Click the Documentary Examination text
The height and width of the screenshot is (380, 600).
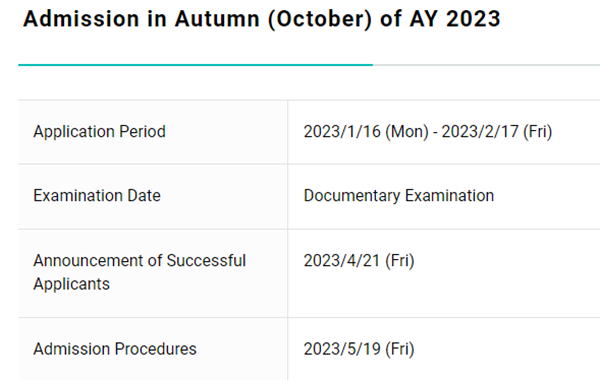pyautogui.click(x=399, y=196)
